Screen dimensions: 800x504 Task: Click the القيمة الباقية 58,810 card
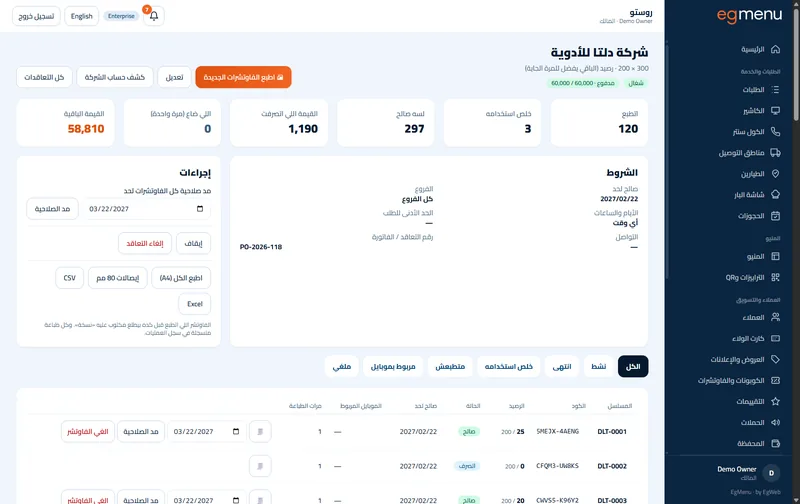pos(65,122)
